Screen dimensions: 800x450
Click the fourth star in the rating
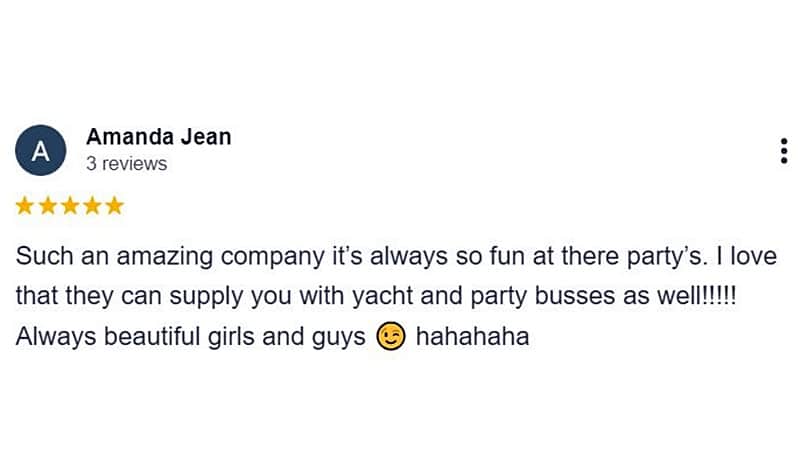[x=92, y=206]
